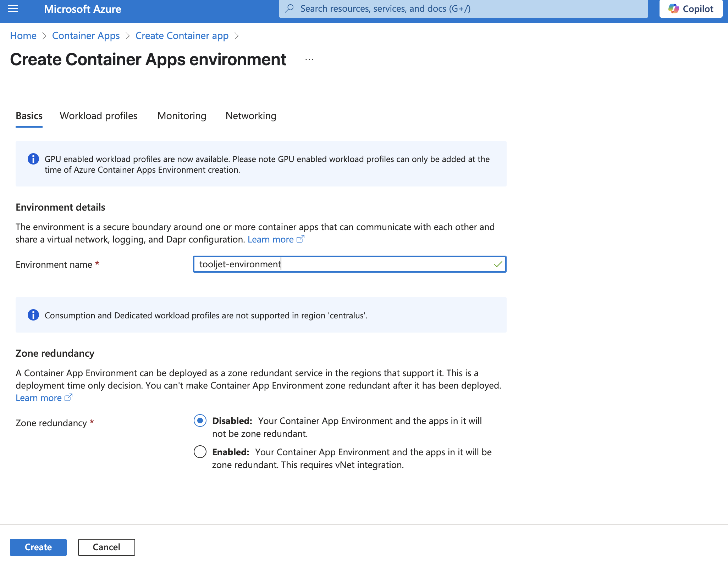Select the Basics tab

29,116
